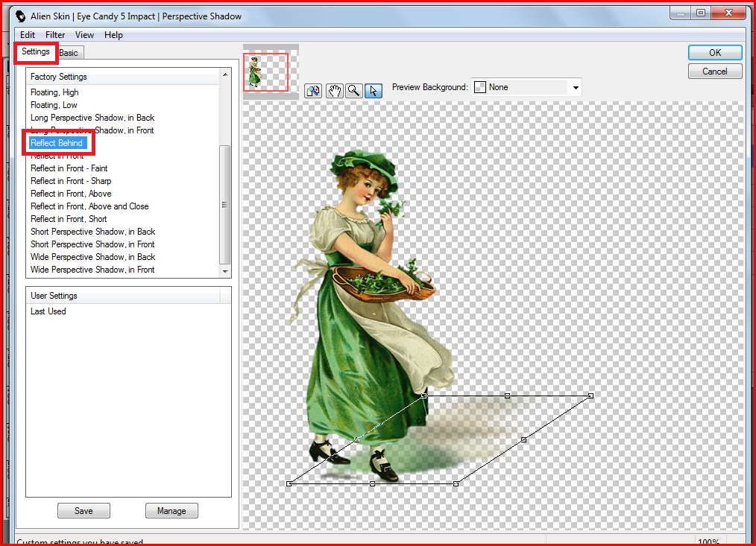Select Short Perspective Shadow, in Front

(92, 244)
